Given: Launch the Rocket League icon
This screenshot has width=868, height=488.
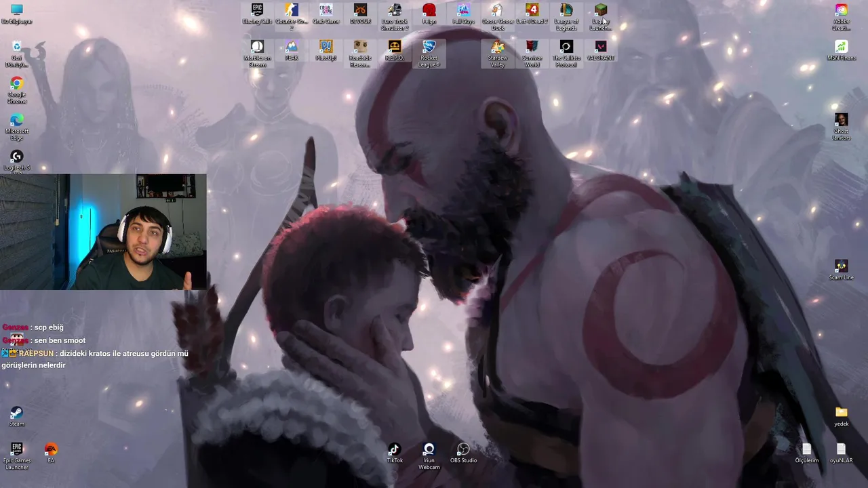Looking at the screenshot, I should pyautogui.click(x=429, y=54).
